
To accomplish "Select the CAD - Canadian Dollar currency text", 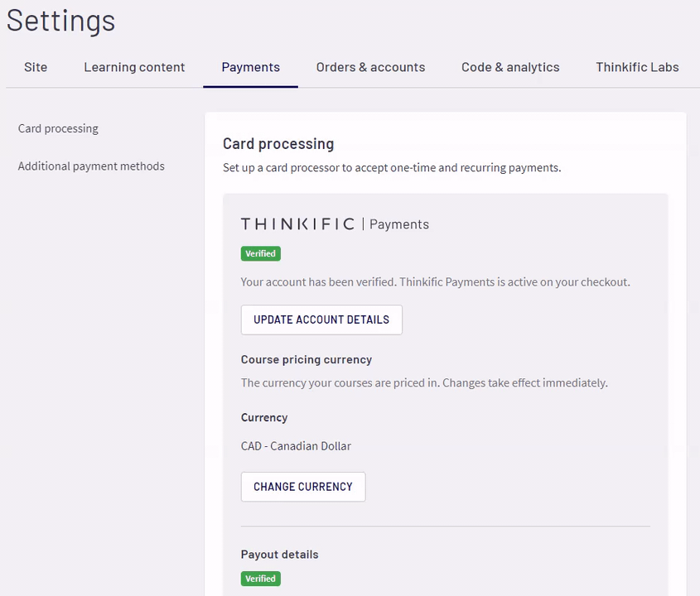I will [x=296, y=446].
